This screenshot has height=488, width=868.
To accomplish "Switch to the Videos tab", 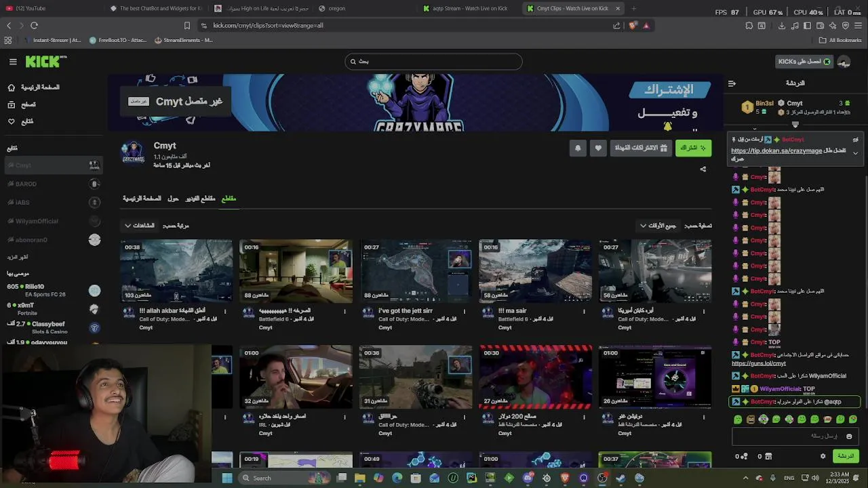I will (201, 199).
